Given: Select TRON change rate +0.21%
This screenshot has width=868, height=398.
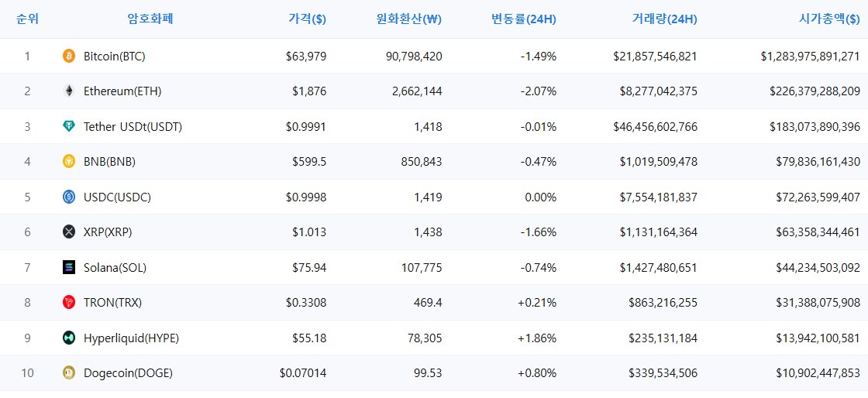Looking at the screenshot, I should [x=537, y=302].
